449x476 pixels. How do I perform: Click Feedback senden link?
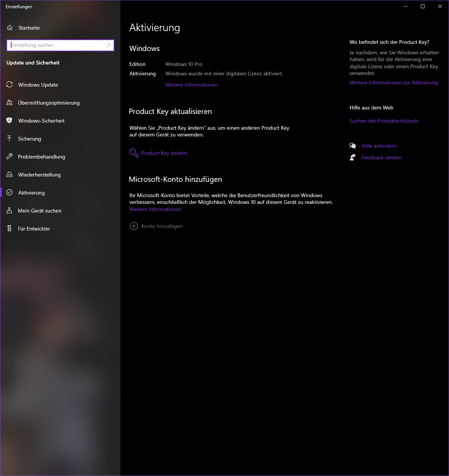click(381, 157)
